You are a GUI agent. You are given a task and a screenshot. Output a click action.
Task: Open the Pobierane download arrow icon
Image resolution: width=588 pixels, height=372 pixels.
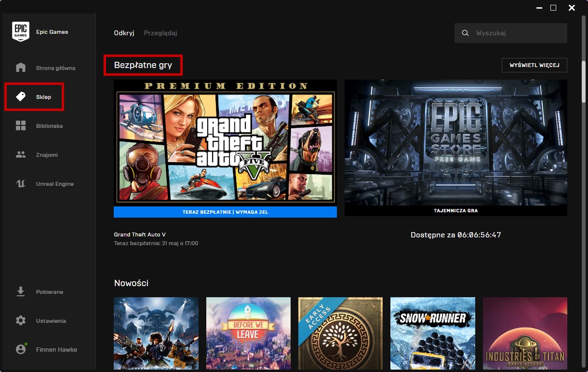tap(21, 292)
